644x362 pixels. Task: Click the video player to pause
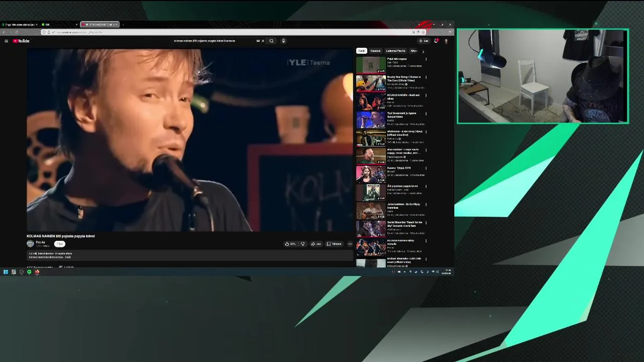click(190, 140)
